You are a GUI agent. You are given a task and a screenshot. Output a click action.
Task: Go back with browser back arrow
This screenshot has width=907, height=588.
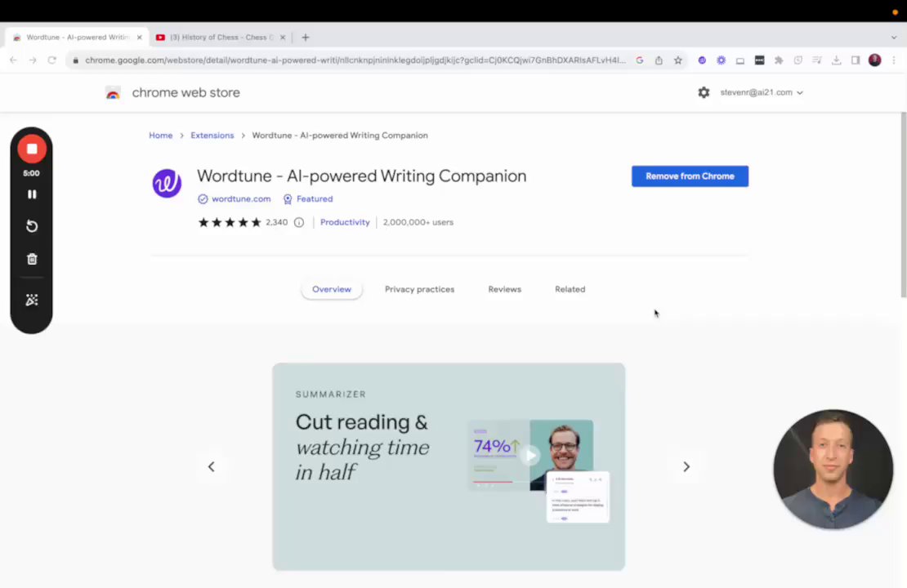pyautogui.click(x=13, y=60)
